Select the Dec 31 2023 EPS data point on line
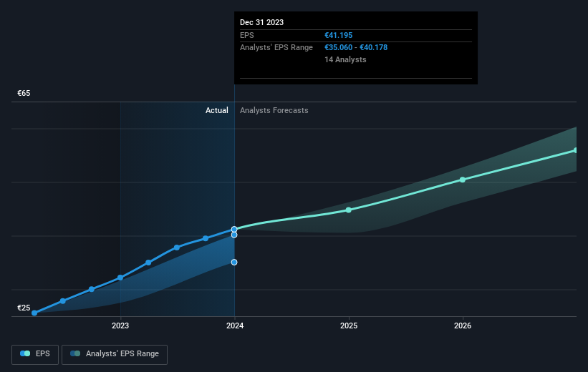Image resolution: width=588 pixels, height=372 pixels. click(234, 229)
